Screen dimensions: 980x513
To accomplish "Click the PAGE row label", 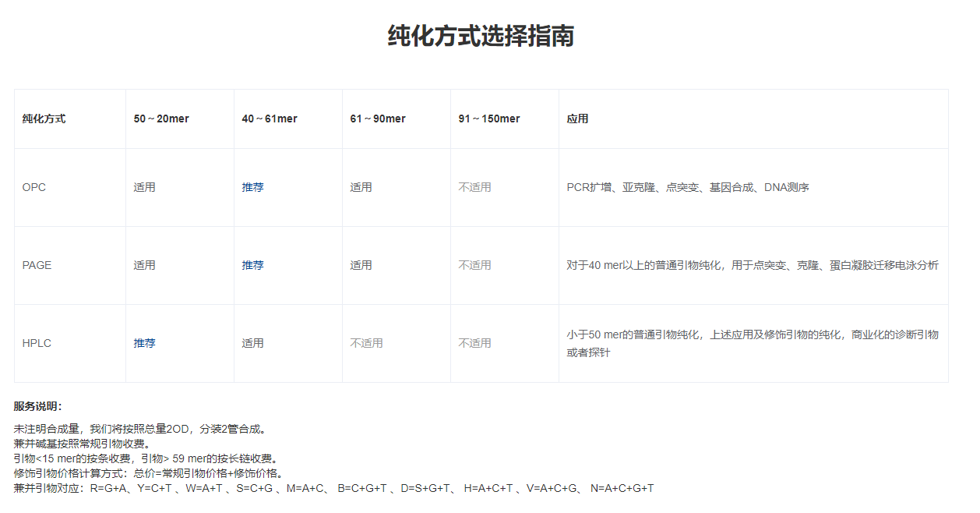I will point(37,266).
